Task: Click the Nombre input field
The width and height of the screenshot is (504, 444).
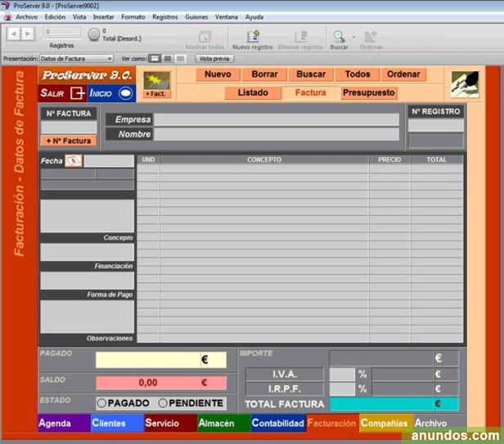Action: (x=277, y=134)
